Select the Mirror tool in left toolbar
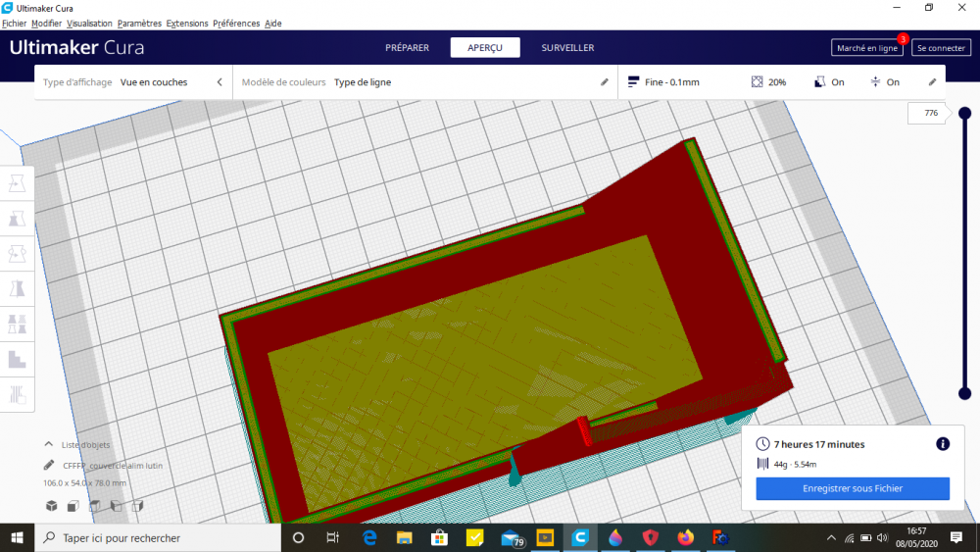980x552 pixels. tap(17, 289)
